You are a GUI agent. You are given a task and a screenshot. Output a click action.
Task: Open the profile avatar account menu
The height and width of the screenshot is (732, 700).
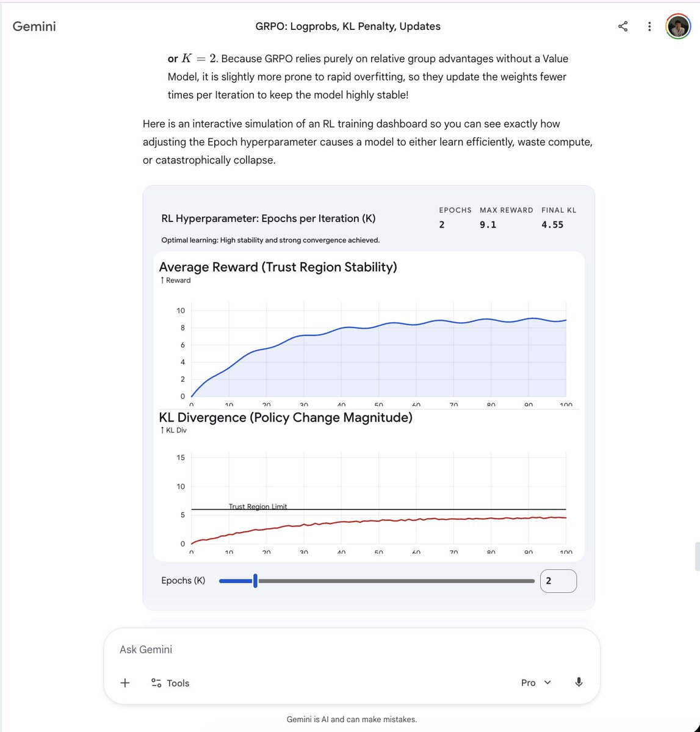click(x=677, y=26)
